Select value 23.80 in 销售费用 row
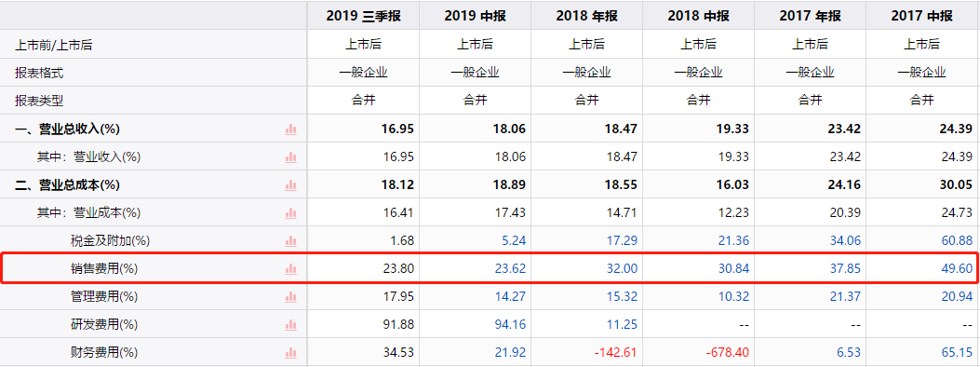 tap(398, 269)
